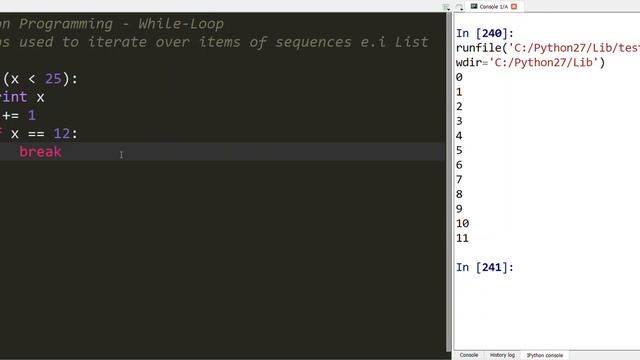Switch to the History log tab
The image size is (640, 360).
(502, 355)
